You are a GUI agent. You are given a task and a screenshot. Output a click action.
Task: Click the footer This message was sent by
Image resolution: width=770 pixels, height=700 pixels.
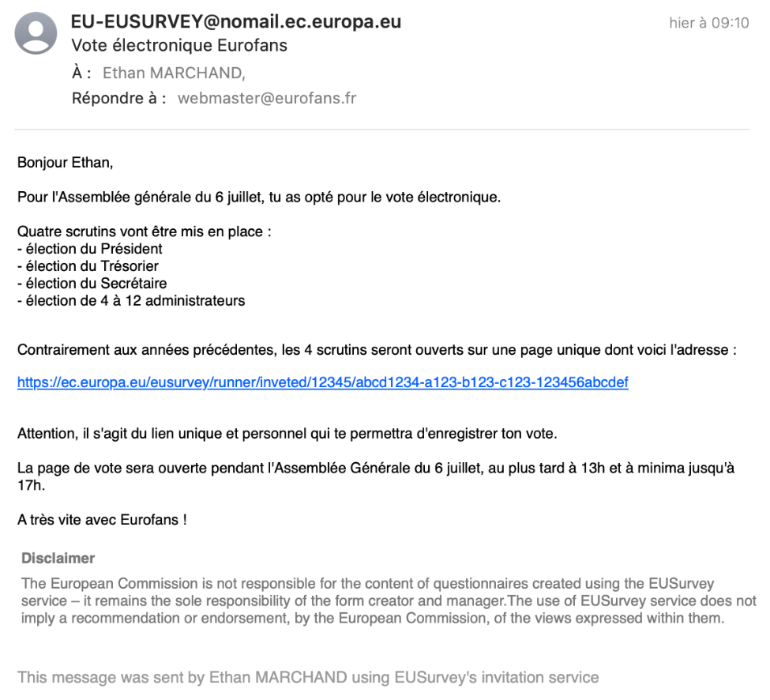[308, 677]
